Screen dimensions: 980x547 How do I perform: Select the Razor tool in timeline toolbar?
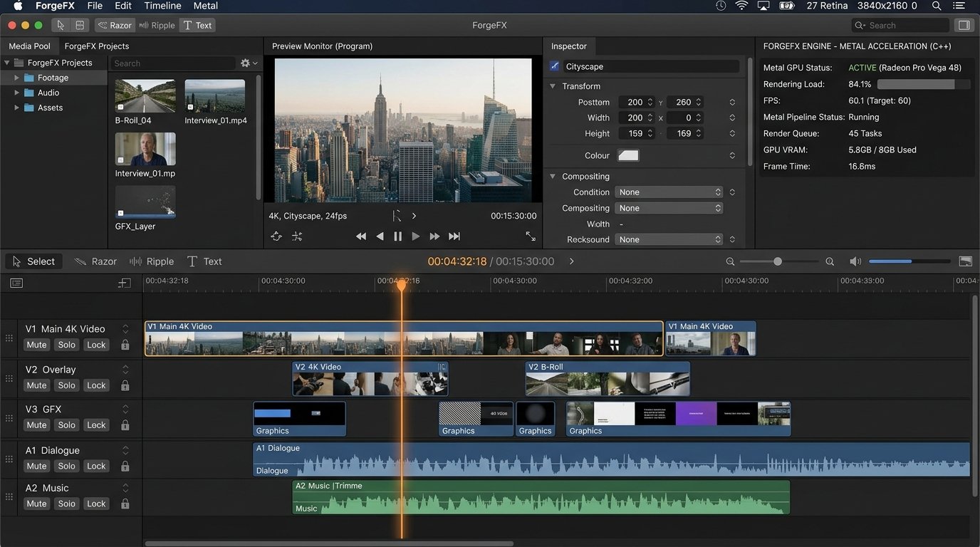click(x=95, y=261)
